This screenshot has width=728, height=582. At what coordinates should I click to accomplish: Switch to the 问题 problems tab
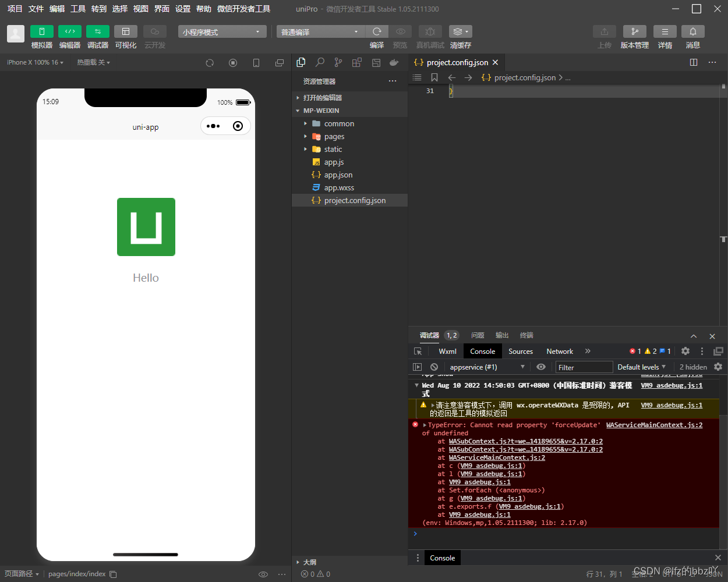pos(478,335)
